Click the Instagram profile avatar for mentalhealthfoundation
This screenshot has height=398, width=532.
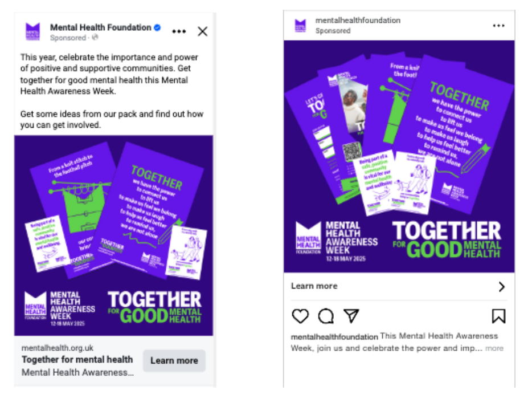coord(300,26)
